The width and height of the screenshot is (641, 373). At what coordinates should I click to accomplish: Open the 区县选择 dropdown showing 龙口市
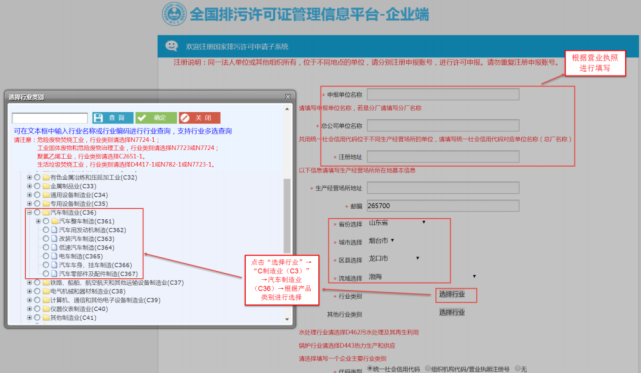click(x=394, y=258)
